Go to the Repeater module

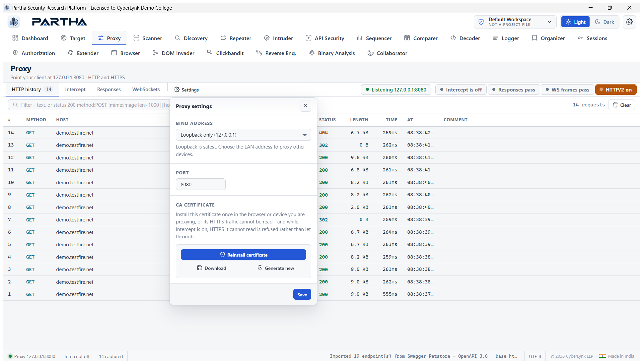click(x=236, y=38)
